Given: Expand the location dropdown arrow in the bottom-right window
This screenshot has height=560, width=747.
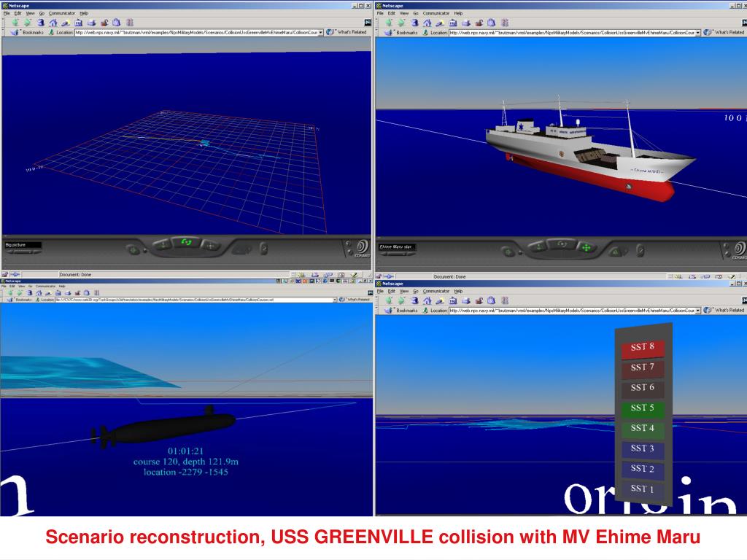Looking at the screenshot, I should (698, 311).
